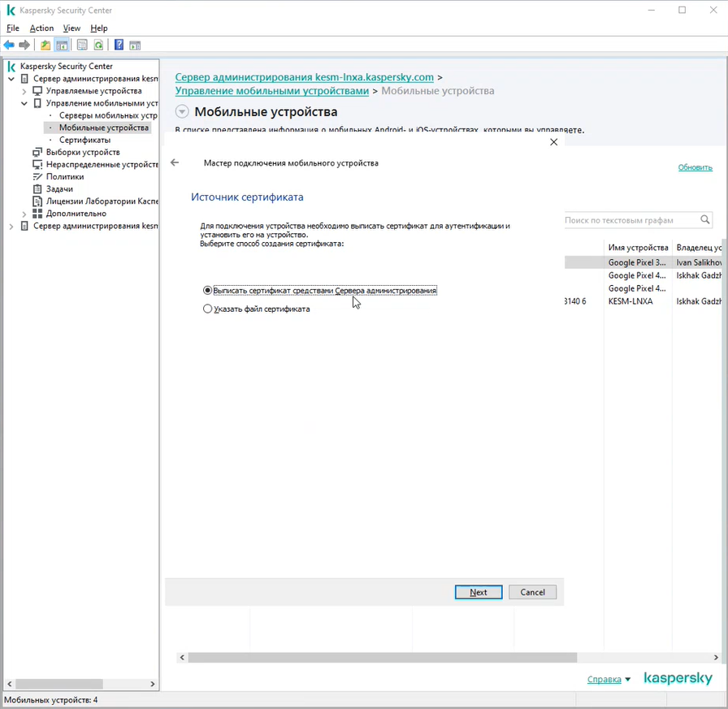The width and height of the screenshot is (728, 709).
Task: Select the Google Pixel 3 device row
Action: pos(643,262)
